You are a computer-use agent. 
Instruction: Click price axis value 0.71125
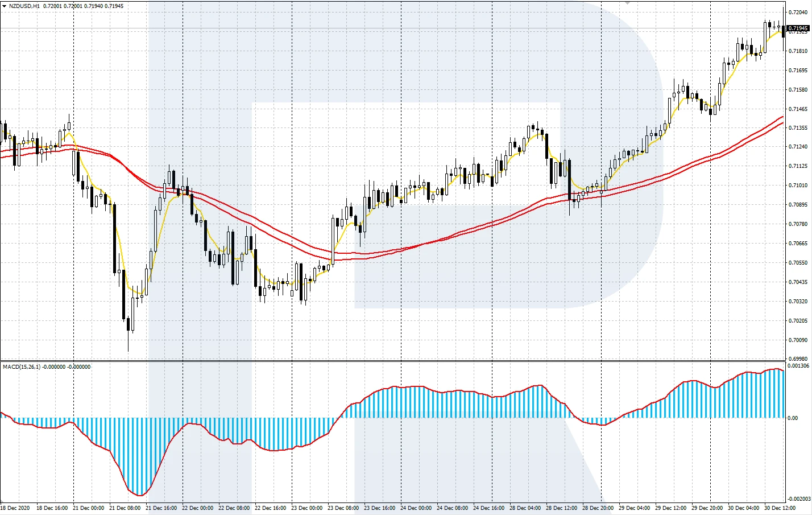pyautogui.click(x=798, y=166)
